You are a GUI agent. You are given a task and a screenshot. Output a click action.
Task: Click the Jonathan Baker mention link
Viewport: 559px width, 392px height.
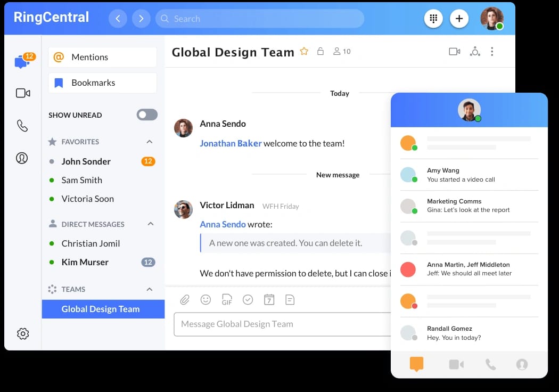tap(231, 143)
